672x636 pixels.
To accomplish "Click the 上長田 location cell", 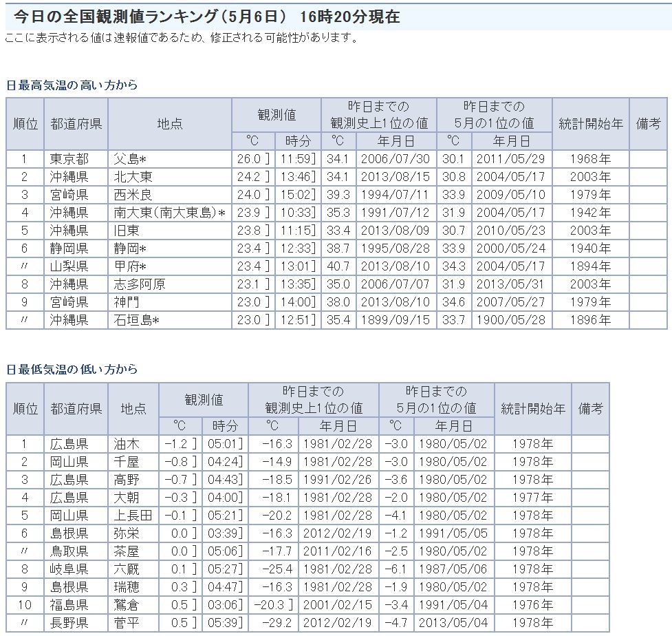I will point(132,516).
